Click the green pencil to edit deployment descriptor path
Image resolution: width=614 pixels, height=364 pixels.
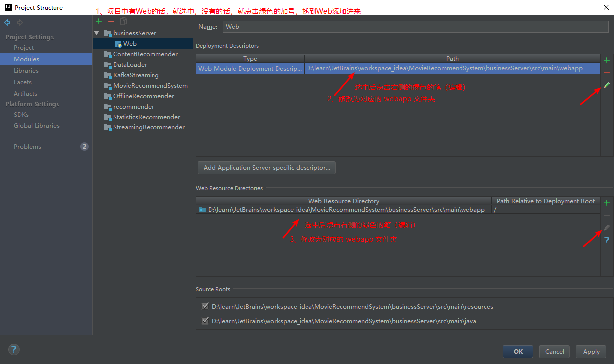click(606, 85)
